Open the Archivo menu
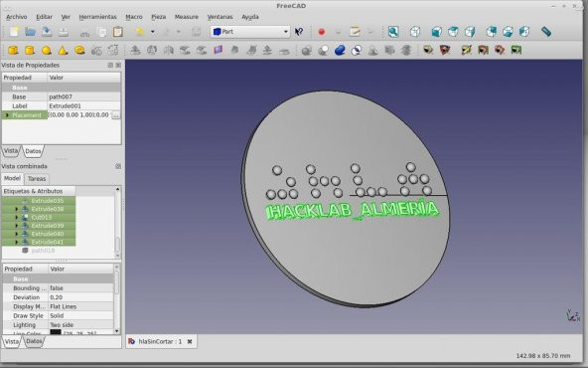Viewport: 588px width, 368px height. [17, 17]
